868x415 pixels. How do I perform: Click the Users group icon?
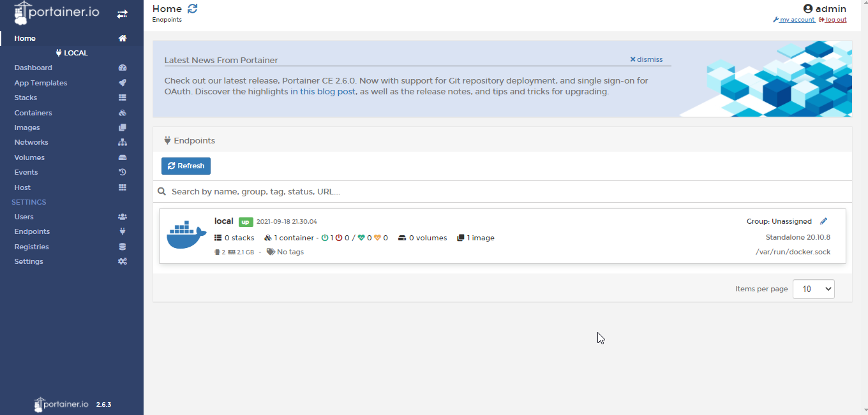click(123, 217)
